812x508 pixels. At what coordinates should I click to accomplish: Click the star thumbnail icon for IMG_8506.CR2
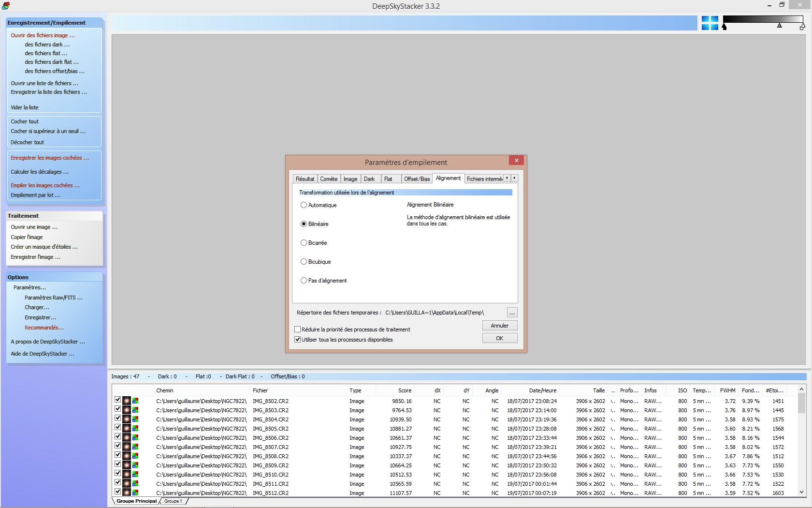click(127, 437)
